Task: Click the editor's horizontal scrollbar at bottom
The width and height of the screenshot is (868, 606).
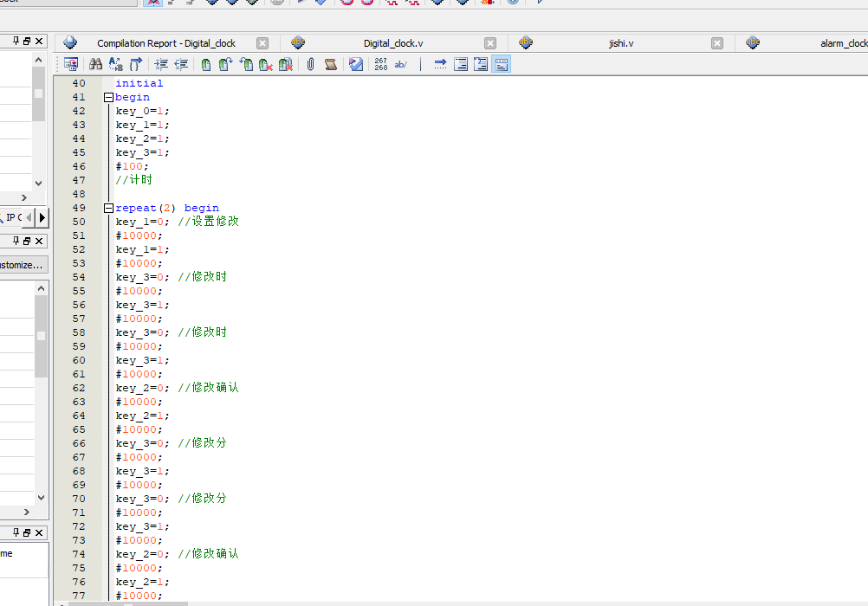Action: (128, 603)
